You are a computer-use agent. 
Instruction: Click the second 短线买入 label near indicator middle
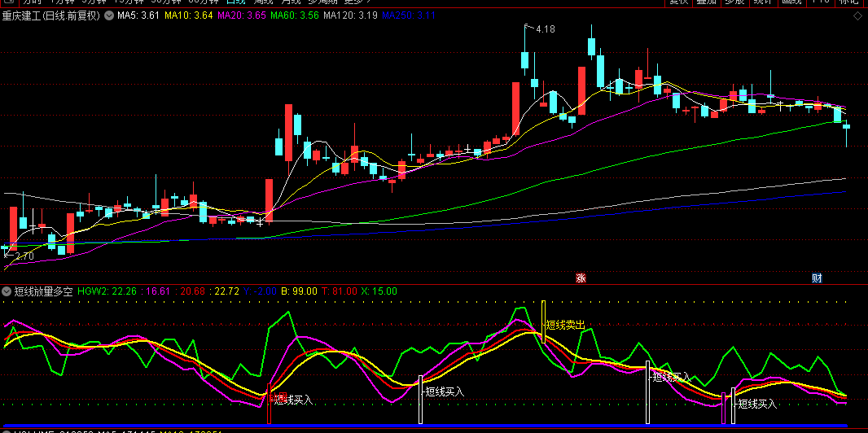point(445,392)
